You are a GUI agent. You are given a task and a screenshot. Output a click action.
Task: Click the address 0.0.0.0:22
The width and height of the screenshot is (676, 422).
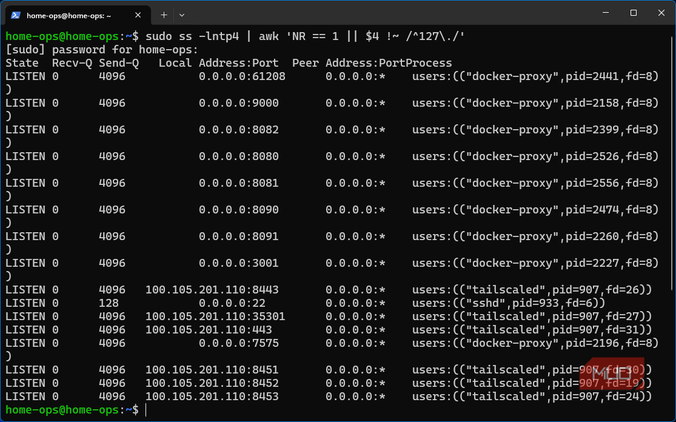click(x=232, y=303)
